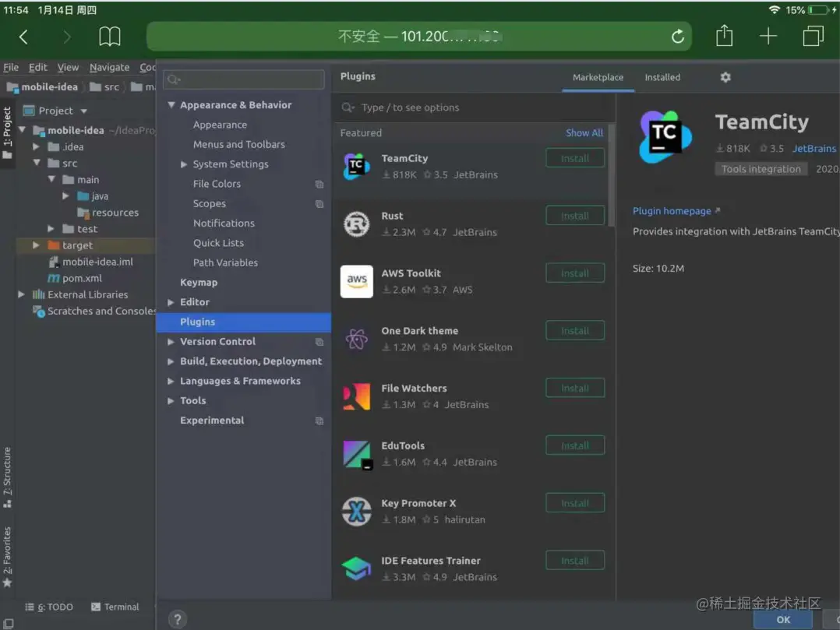Open the 6: TODO tool window
The height and width of the screenshot is (630, 840).
coord(49,607)
